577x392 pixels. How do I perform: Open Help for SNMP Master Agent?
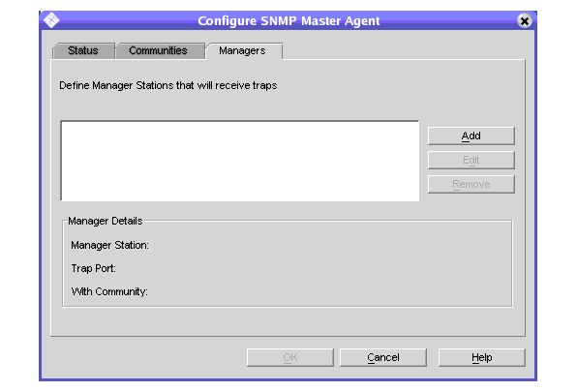point(482,357)
